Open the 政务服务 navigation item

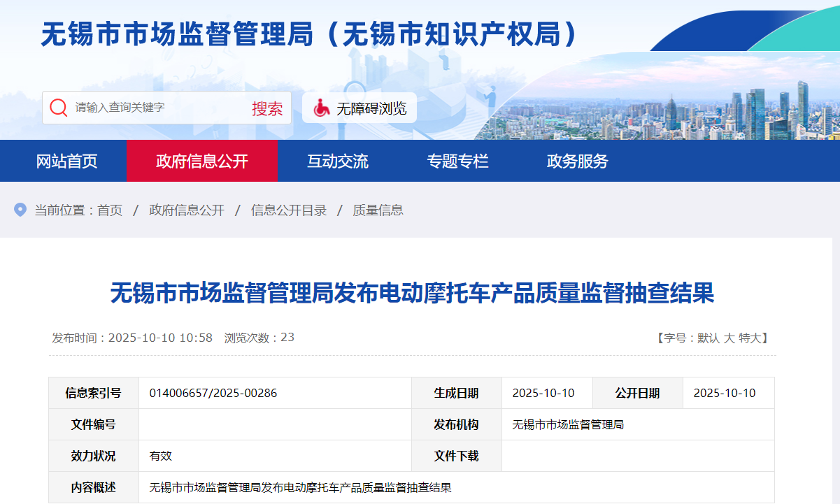578,161
